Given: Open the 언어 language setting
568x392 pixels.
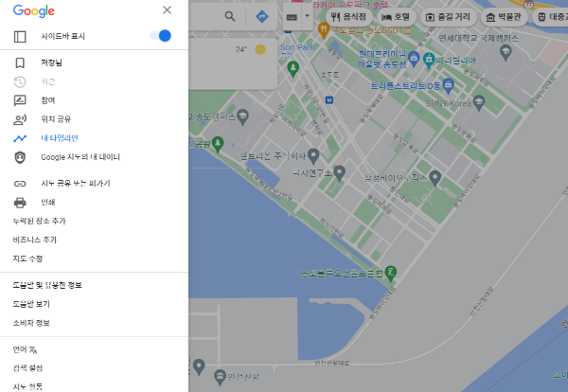Looking at the screenshot, I should pyautogui.click(x=25, y=349).
